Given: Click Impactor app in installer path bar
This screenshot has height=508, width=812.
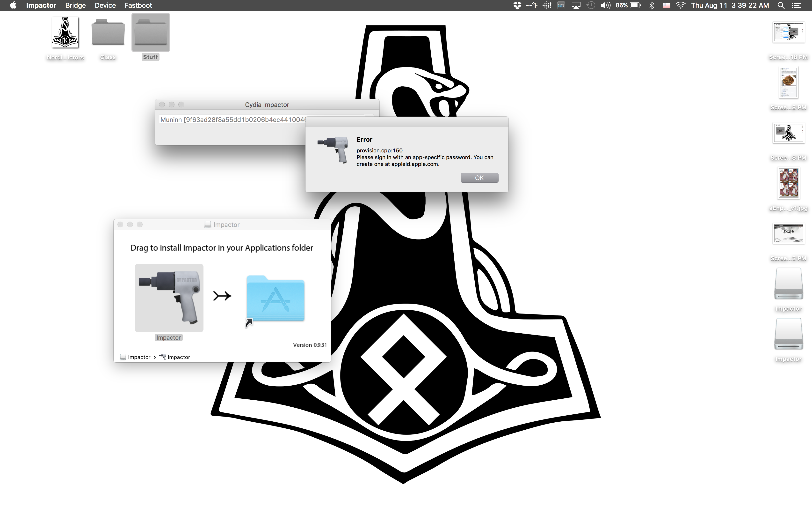Looking at the screenshot, I should pos(174,357).
